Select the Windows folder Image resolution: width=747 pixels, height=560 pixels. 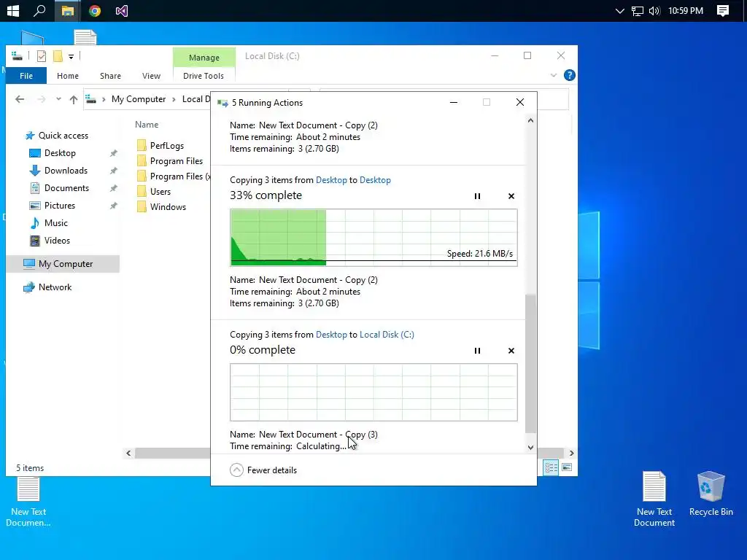(x=168, y=206)
